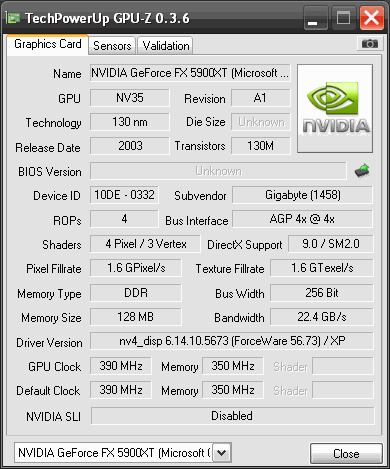
Task: Open the graphics card selection dropdown
Action: pos(221,453)
